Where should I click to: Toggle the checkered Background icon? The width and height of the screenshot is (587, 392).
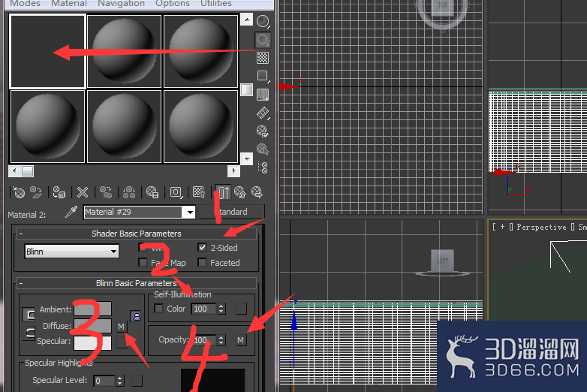[263, 58]
